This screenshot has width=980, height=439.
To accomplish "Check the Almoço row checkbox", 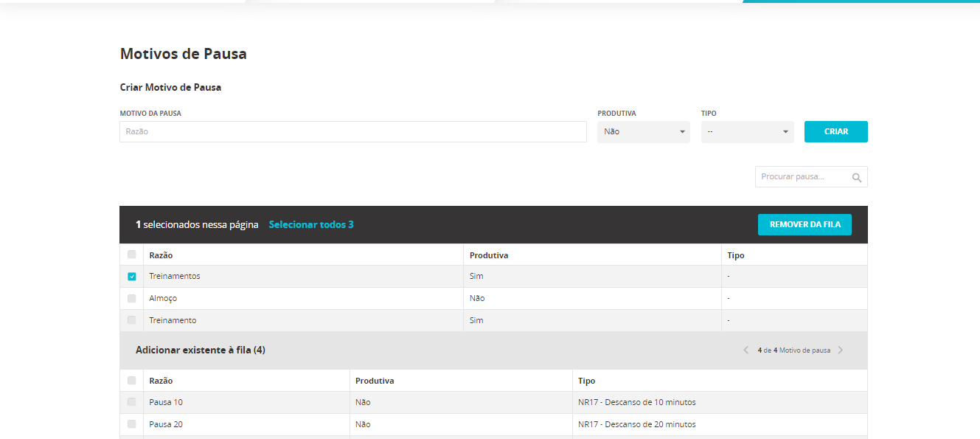I will pos(132,299).
